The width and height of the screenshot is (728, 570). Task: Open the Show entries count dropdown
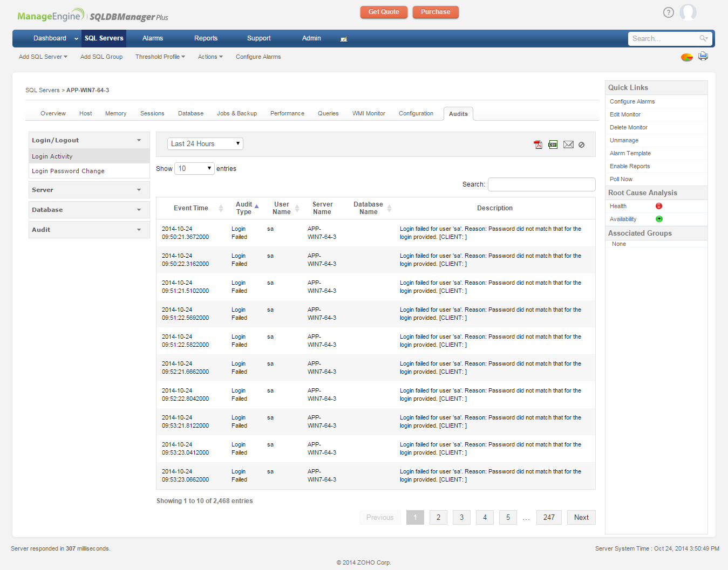point(194,169)
